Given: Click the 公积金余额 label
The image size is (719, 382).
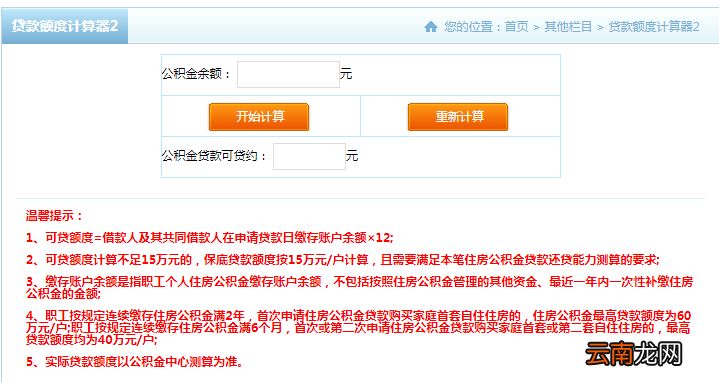Looking at the screenshot, I should coord(196,74).
